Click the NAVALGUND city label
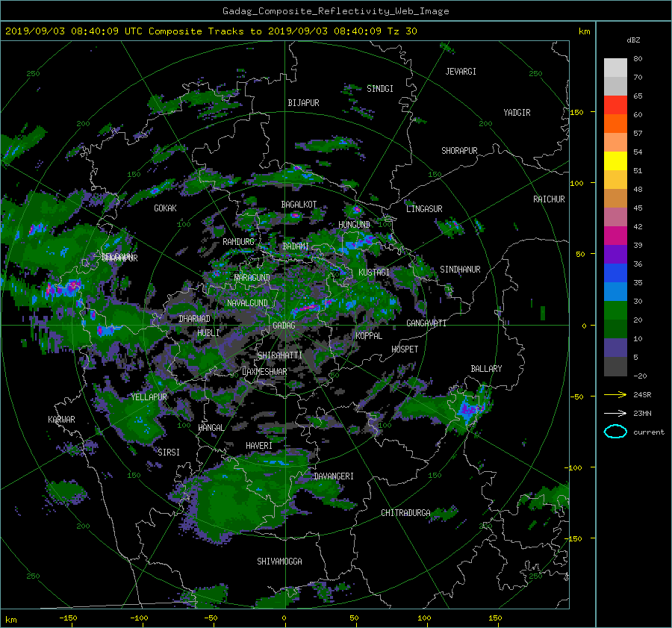672x628 pixels. [247, 303]
